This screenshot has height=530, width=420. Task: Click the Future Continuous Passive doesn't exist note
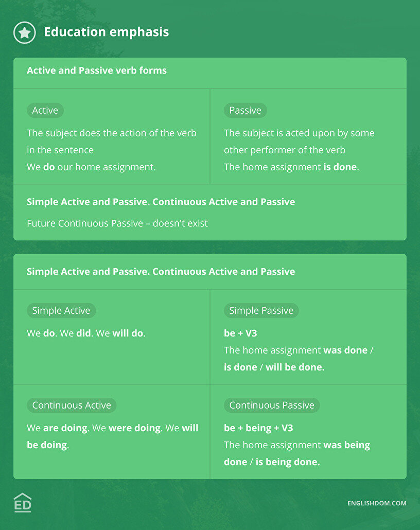point(117,223)
